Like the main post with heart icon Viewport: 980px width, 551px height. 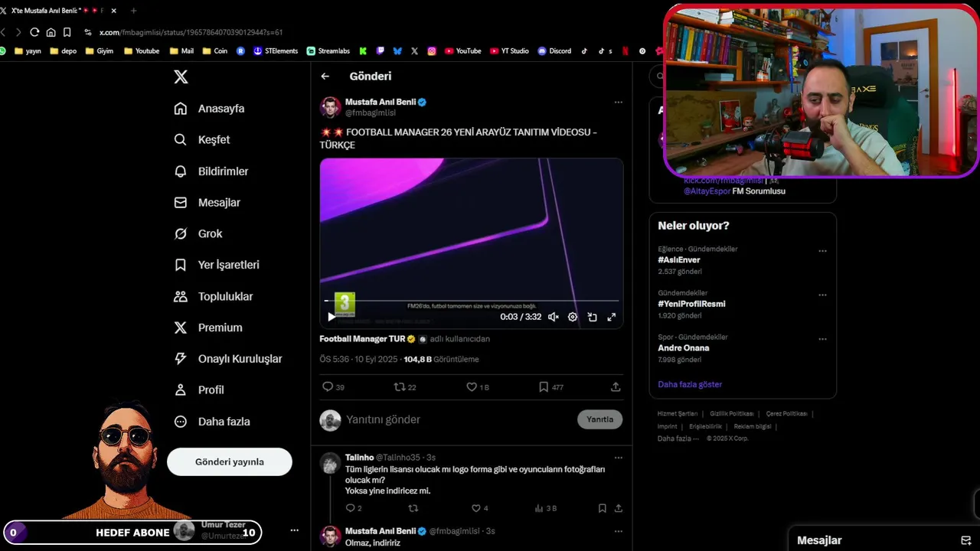click(x=472, y=387)
